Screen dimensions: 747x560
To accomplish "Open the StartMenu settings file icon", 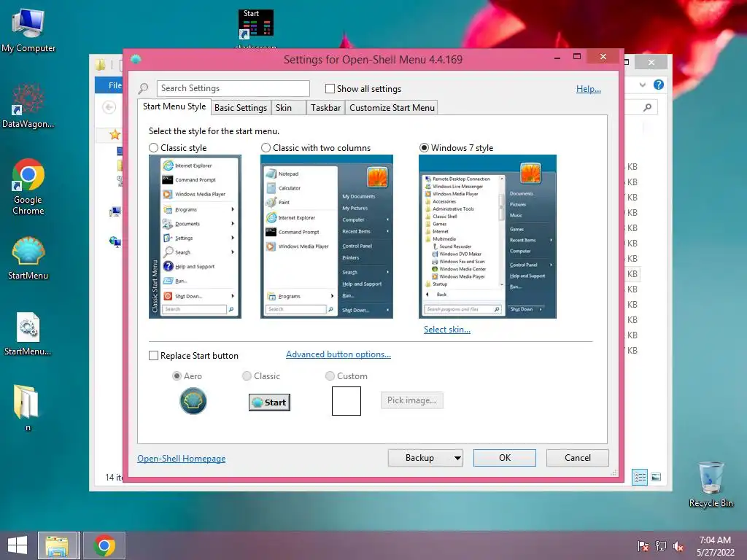I will click(28, 334).
